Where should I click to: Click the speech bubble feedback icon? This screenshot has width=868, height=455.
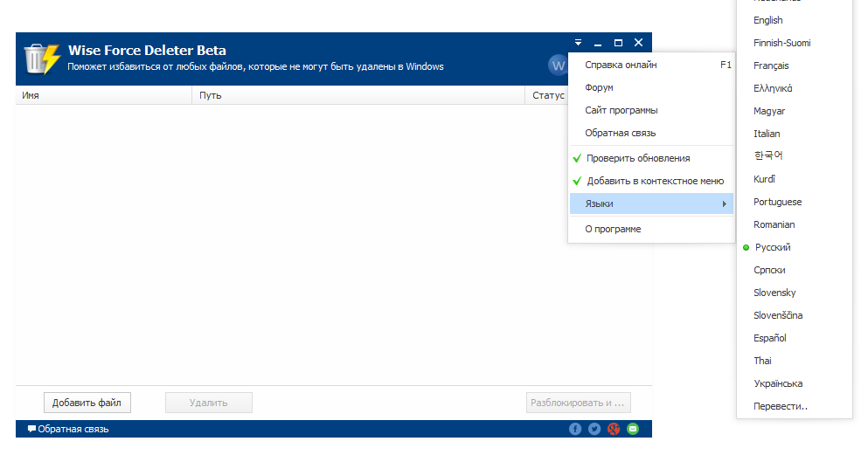tap(31, 429)
